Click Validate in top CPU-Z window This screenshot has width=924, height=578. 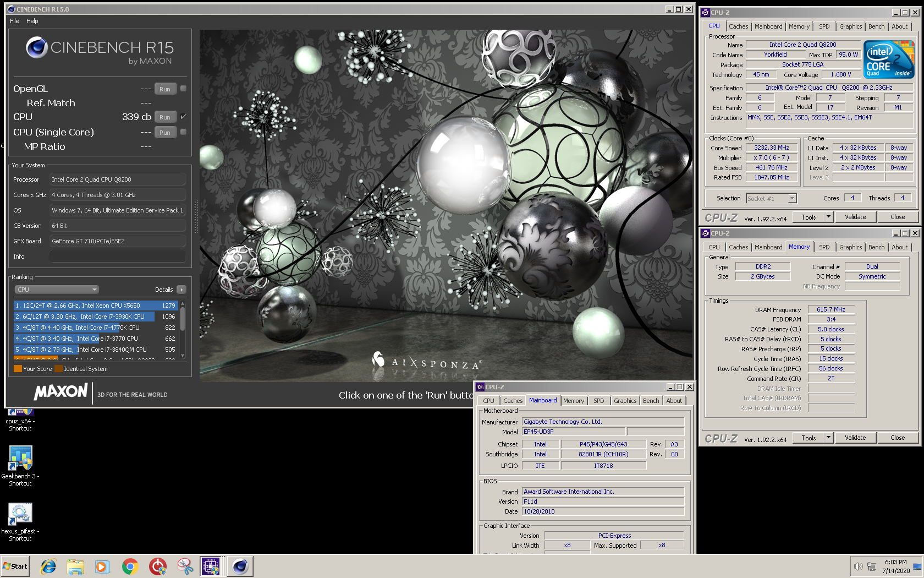855,217
